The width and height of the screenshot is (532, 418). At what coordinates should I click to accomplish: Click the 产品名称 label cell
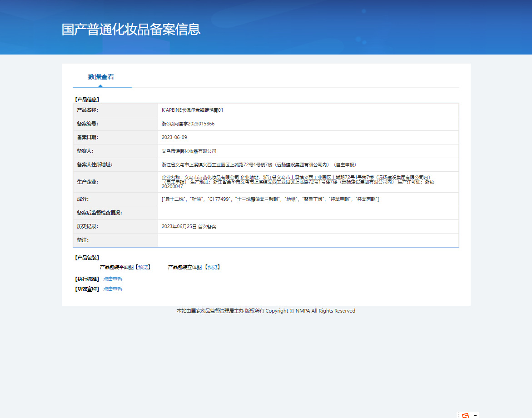[x=115, y=110]
